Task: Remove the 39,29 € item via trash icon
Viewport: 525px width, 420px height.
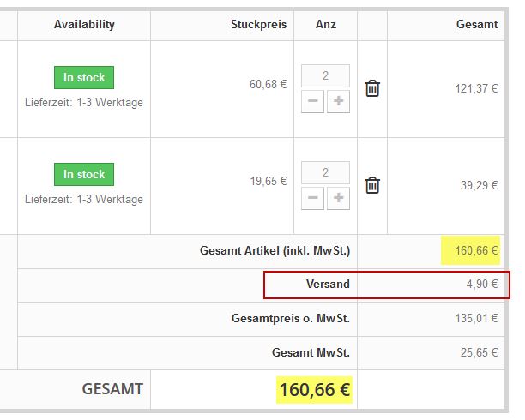Action: click(372, 185)
